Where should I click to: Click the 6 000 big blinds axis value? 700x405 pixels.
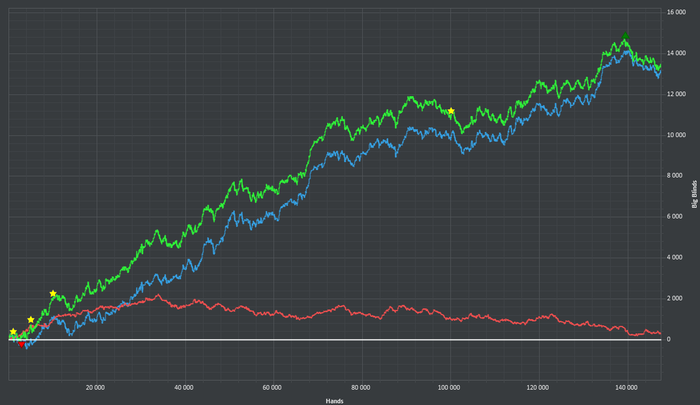[x=675, y=217]
